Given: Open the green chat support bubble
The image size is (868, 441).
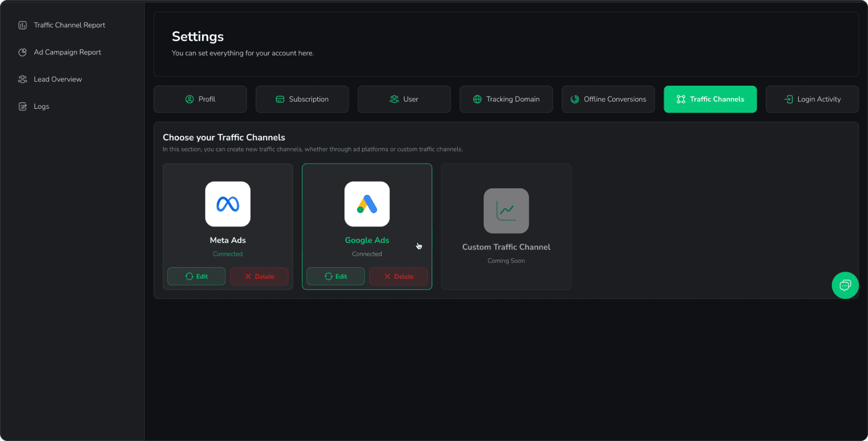Looking at the screenshot, I should (845, 285).
